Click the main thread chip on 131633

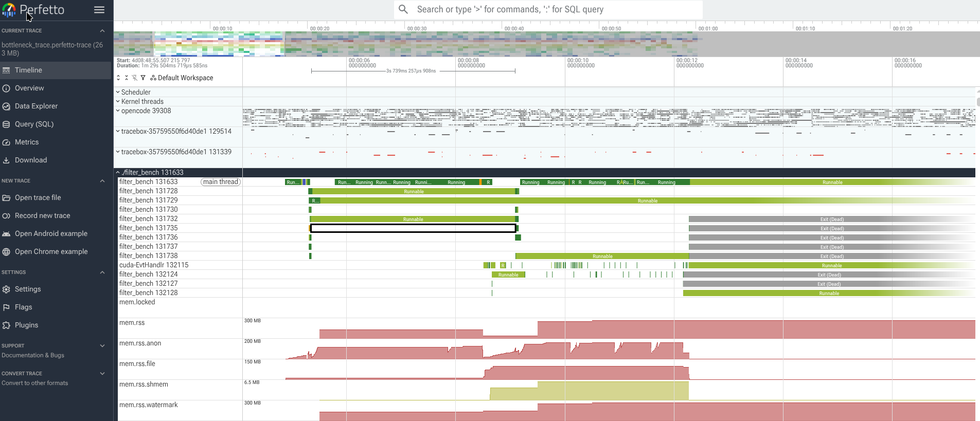pyautogui.click(x=221, y=182)
